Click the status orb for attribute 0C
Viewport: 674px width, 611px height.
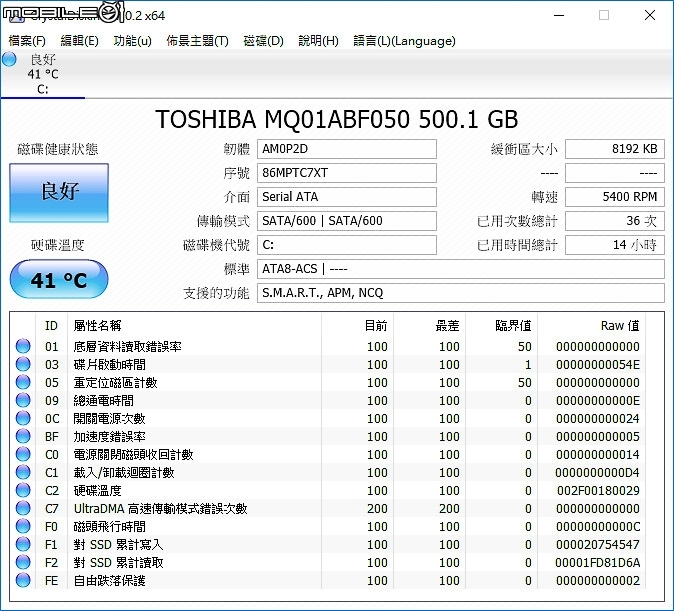(x=23, y=418)
